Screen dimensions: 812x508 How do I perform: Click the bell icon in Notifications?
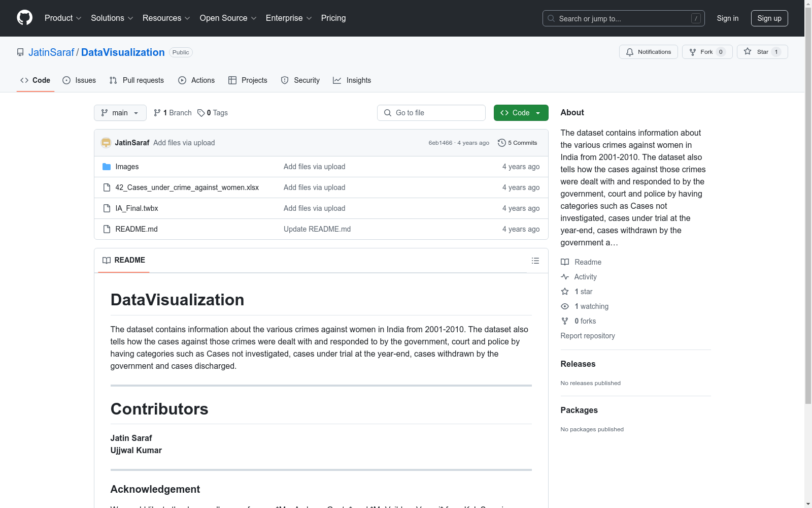coord(630,52)
